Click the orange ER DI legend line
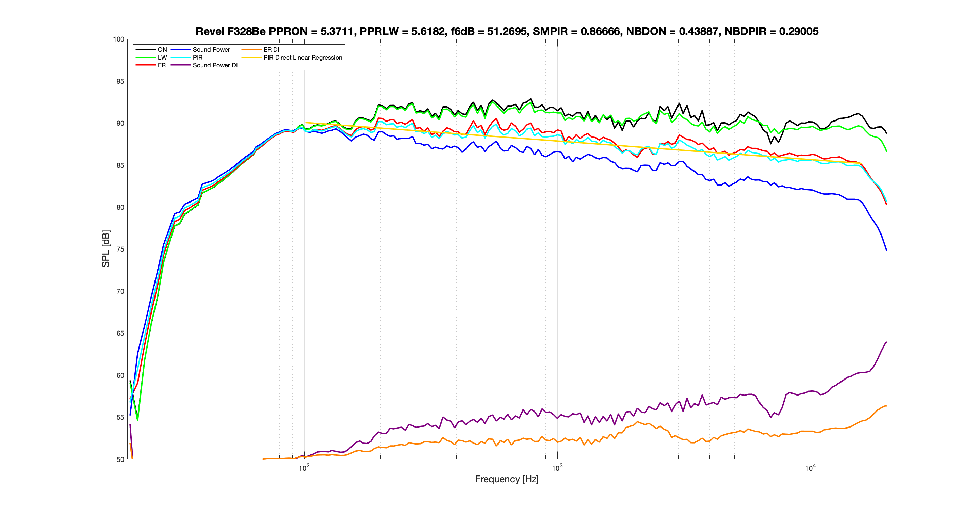Viewport: 980px width, 516px height. tap(251, 49)
